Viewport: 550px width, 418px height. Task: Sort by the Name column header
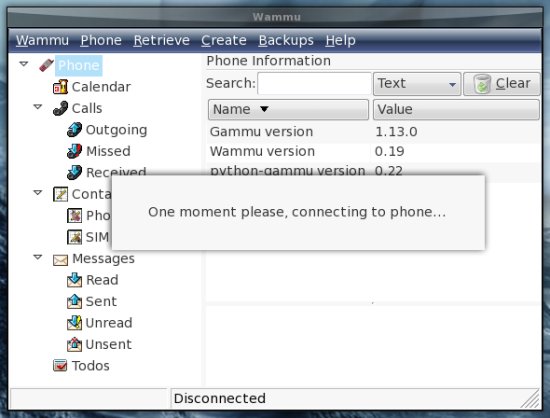click(x=288, y=109)
